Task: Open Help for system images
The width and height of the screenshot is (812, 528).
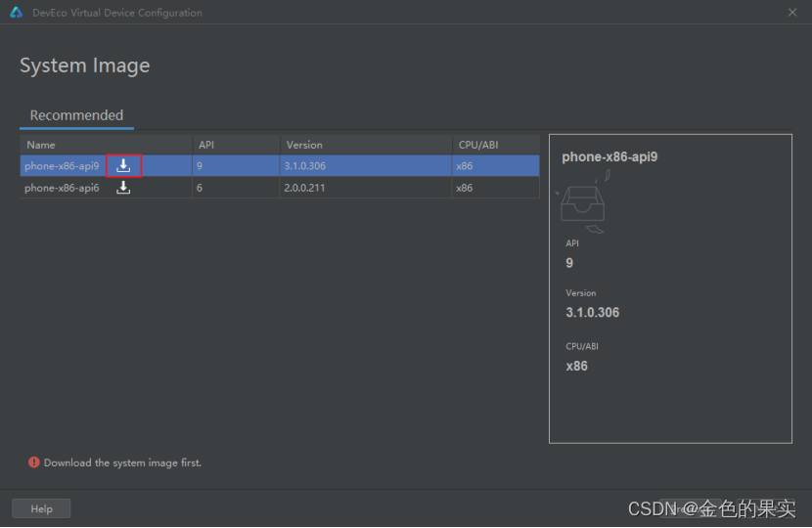Action: point(41,508)
